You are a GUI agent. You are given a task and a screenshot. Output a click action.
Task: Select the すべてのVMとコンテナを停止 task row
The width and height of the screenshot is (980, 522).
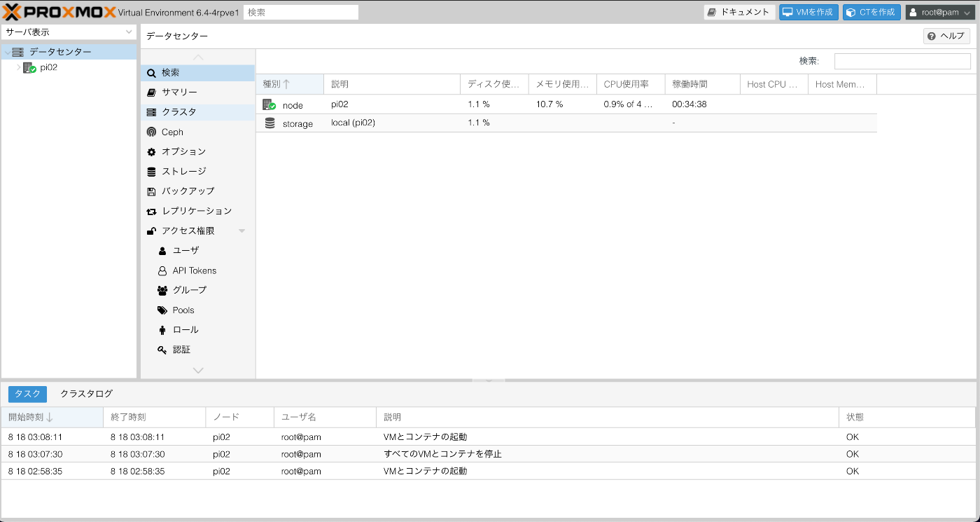(x=488, y=454)
